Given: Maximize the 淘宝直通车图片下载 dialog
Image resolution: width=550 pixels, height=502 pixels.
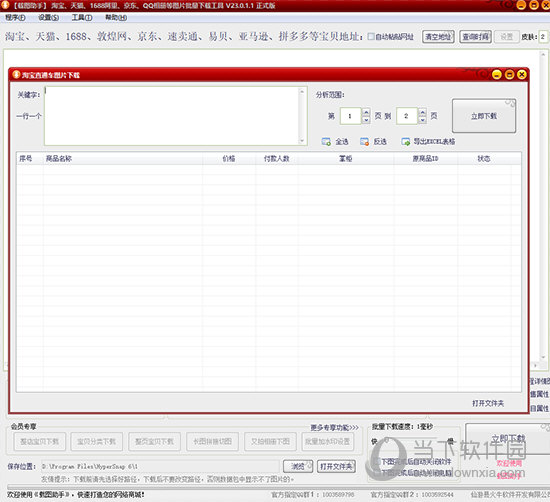Looking at the screenshot, I should pos(509,75).
